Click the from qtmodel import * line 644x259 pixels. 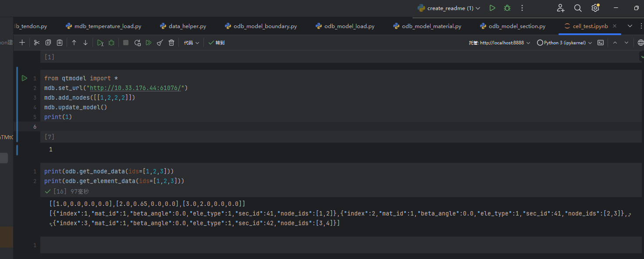[81, 78]
